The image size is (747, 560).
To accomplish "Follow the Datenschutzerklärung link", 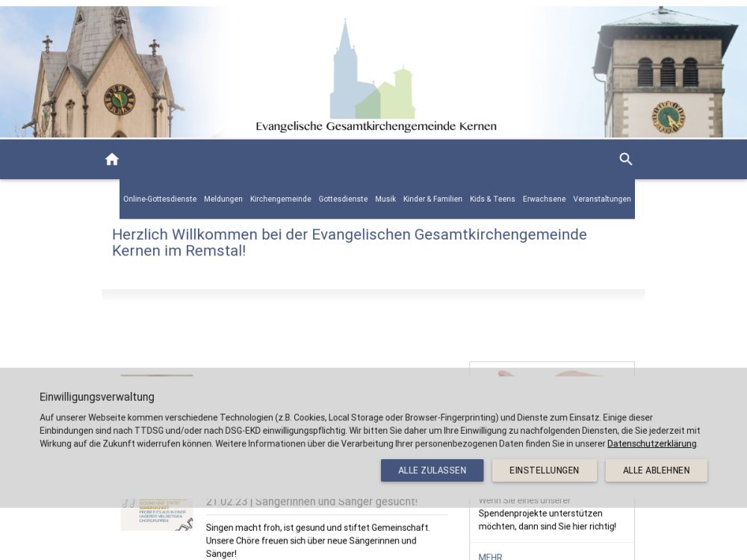I will (651, 444).
